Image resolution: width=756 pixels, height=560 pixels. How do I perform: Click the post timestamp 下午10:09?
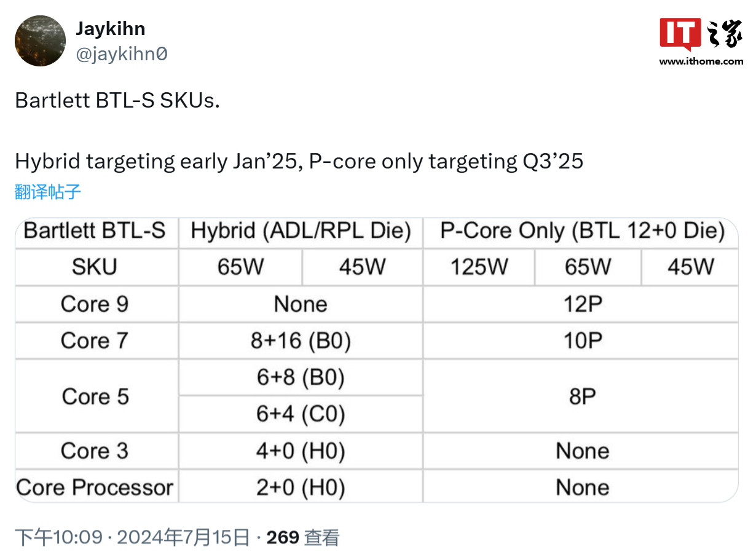click(x=58, y=537)
